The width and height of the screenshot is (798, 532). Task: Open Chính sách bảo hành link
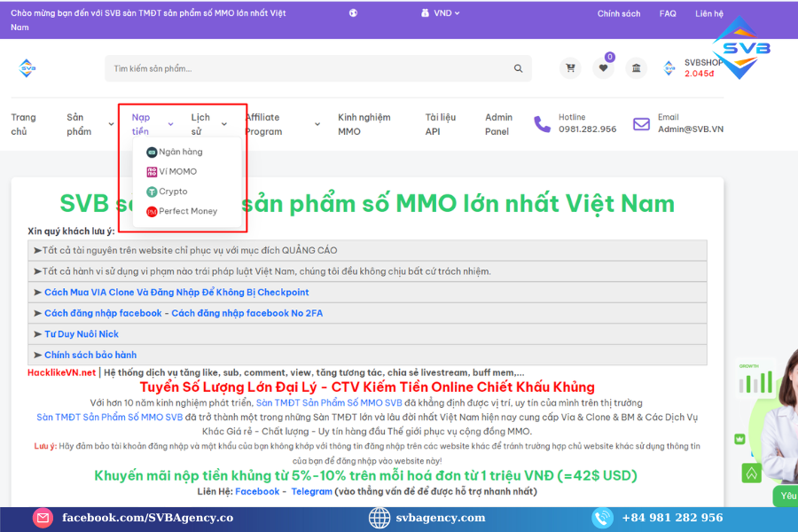coord(90,355)
